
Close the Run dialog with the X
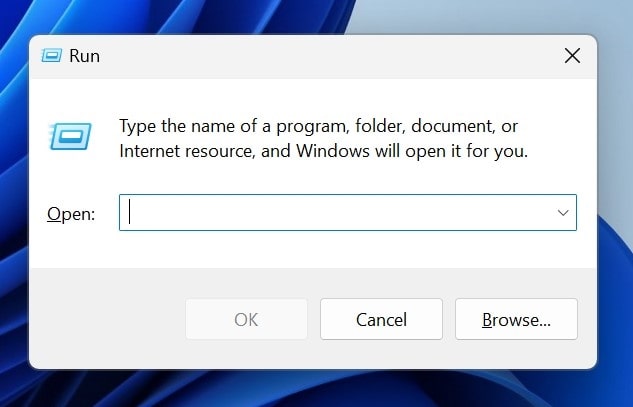(x=572, y=56)
